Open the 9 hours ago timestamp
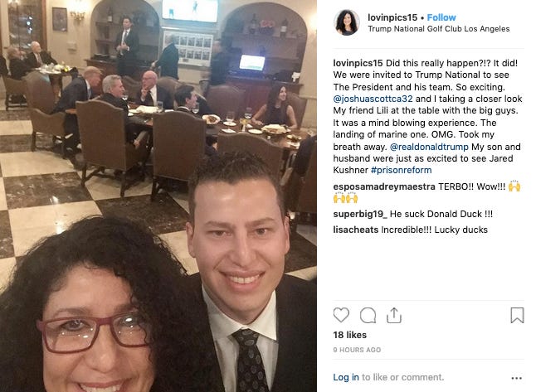 point(357,350)
